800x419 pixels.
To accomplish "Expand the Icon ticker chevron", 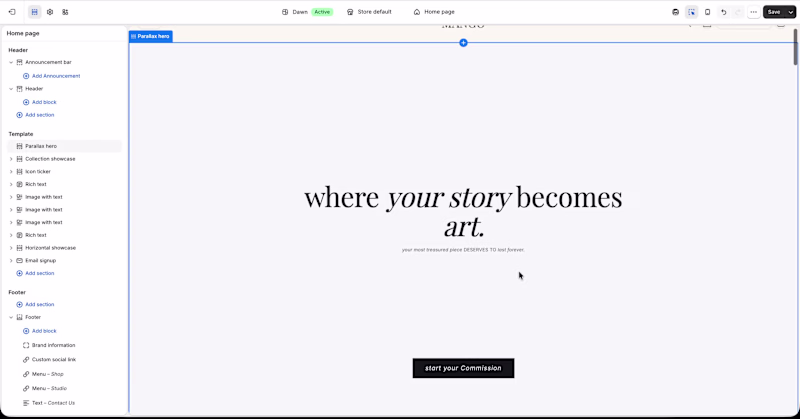I will tap(11, 171).
